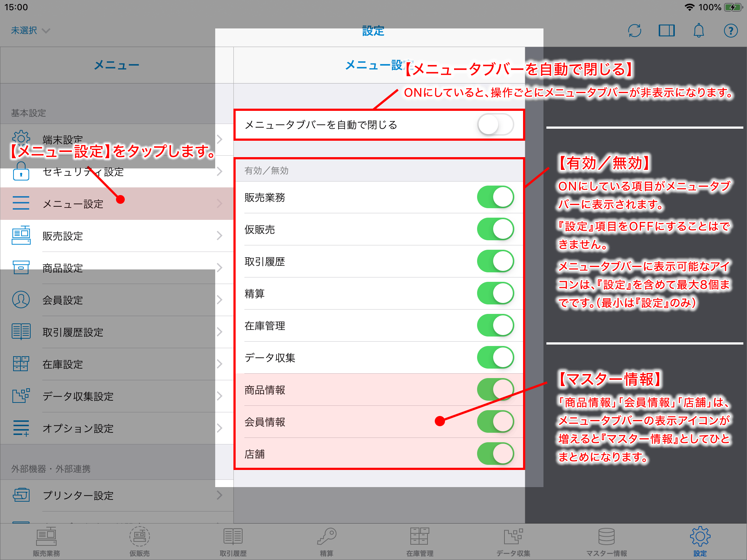Switch to 販売業務 bottom tab
The image size is (747, 560).
point(46,542)
